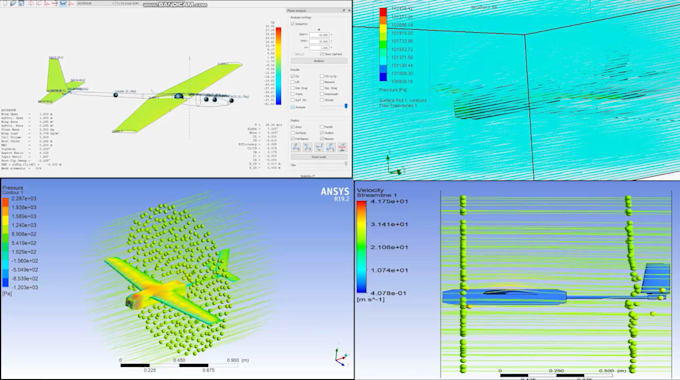Select the Y-axis view icon in the Display section
The width and height of the screenshot is (680, 380).
[307, 147]
